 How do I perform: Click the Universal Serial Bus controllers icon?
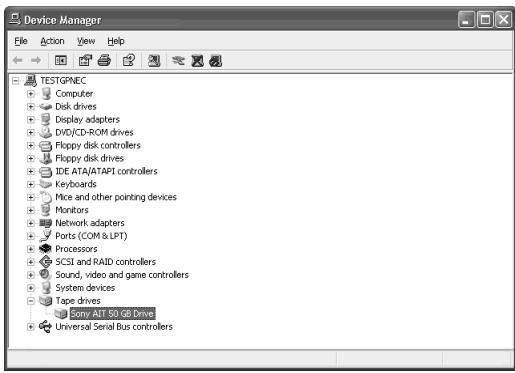45,327
